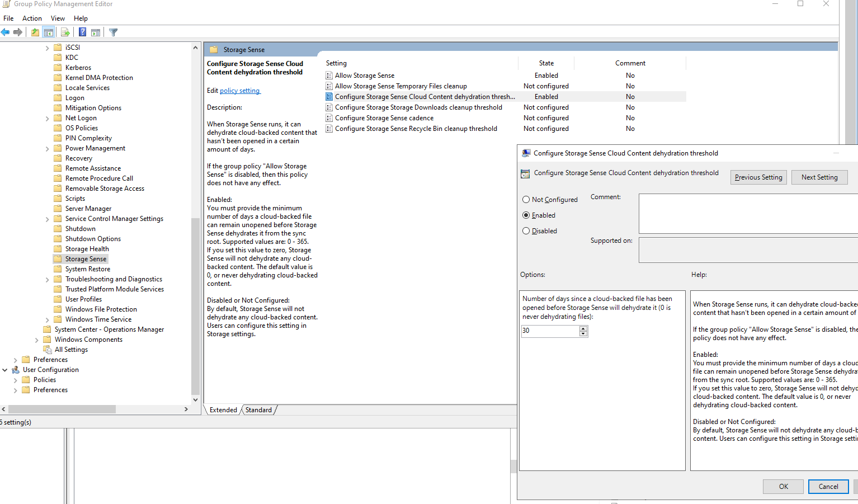The width and height of the screenshot is (858, 504).
Task: Click the Storage Health folder icon
Action: point(58,249)
